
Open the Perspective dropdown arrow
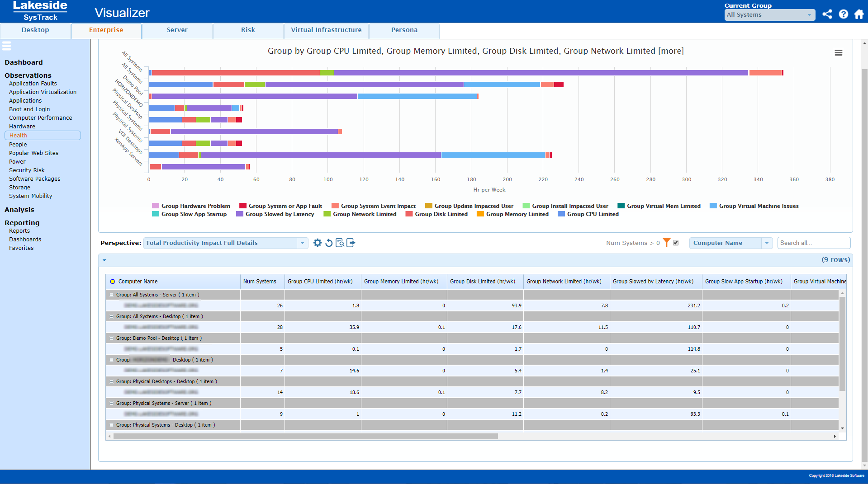click(303, 243)
